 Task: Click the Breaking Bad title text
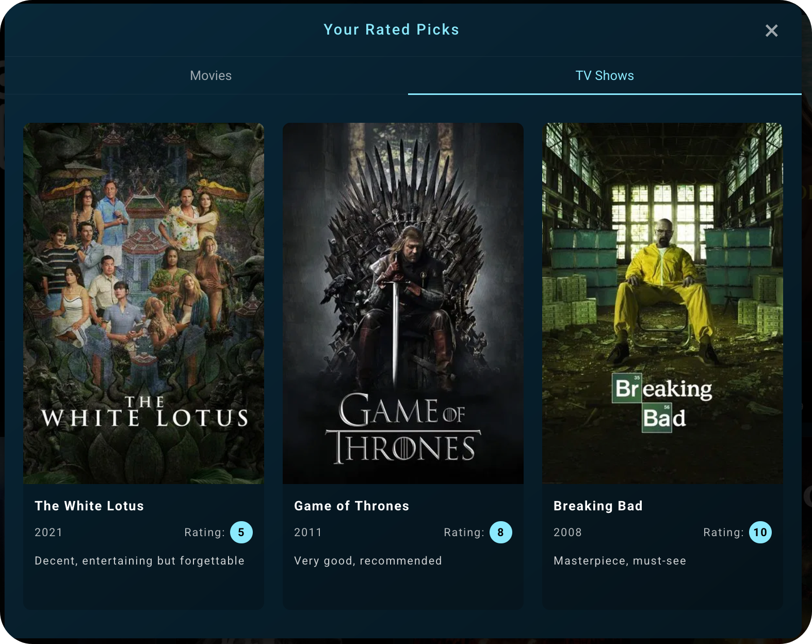tap(598, 506)
